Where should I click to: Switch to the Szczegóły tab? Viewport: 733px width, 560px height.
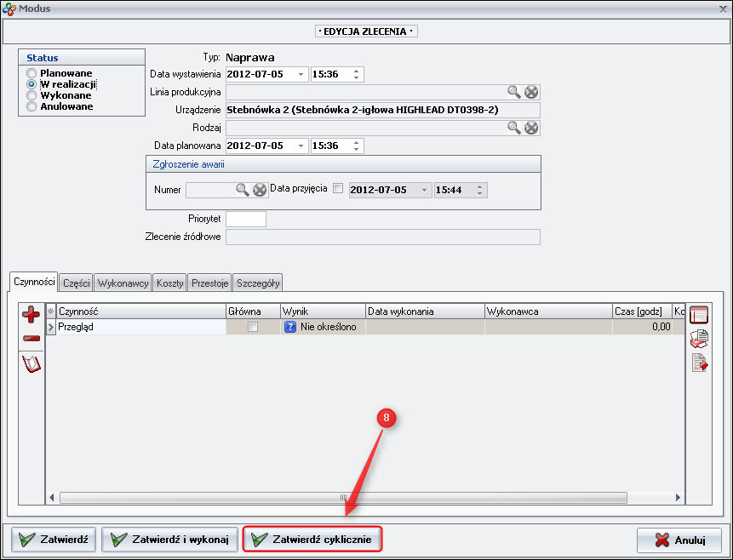coord(258,283)
